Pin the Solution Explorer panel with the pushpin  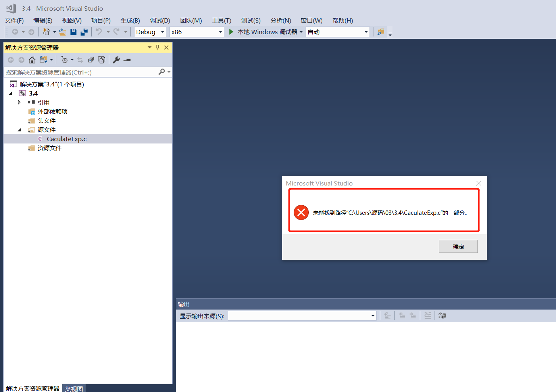point(158,48)
